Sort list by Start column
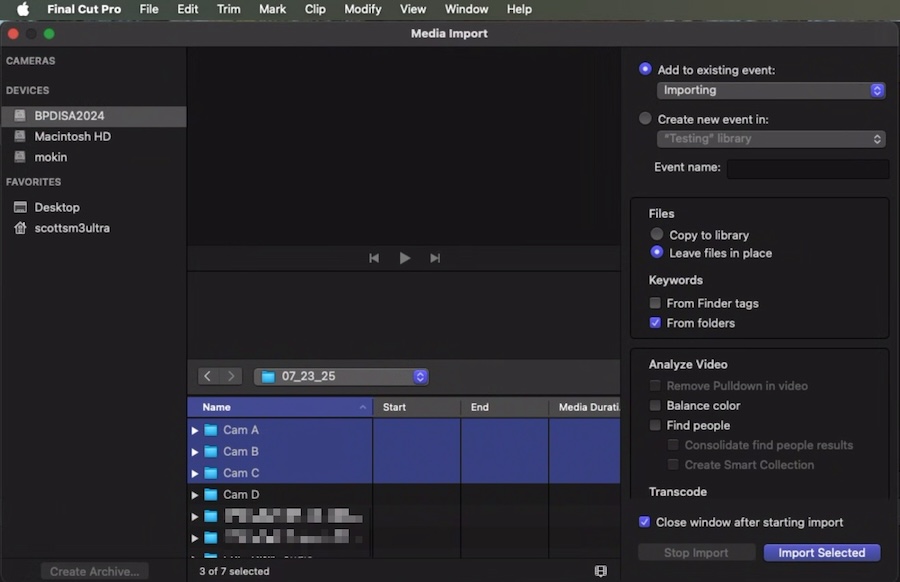This screenshot has width=900, height=582. point(417,407)
